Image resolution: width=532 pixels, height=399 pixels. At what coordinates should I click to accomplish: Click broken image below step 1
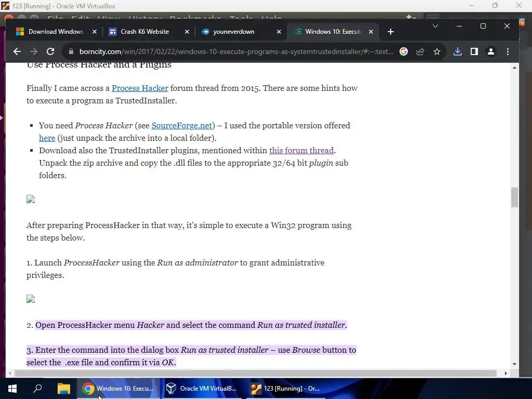coord(31,299)
